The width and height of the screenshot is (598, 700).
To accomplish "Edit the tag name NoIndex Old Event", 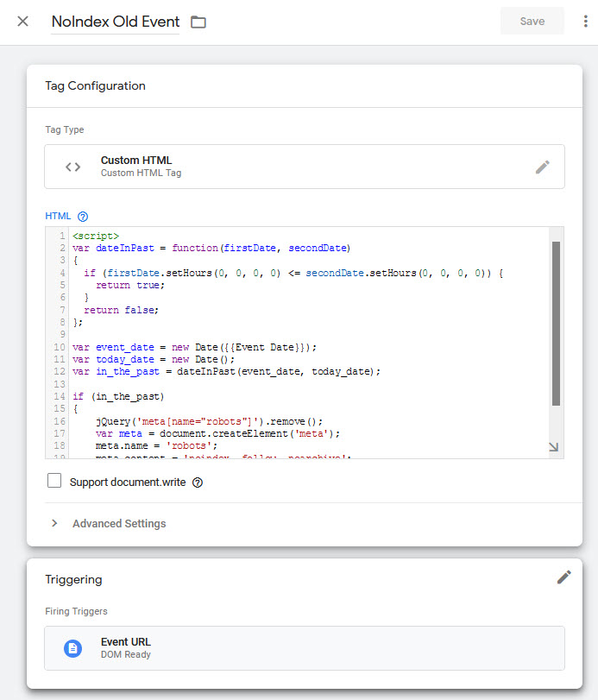I will coord(116,22).
